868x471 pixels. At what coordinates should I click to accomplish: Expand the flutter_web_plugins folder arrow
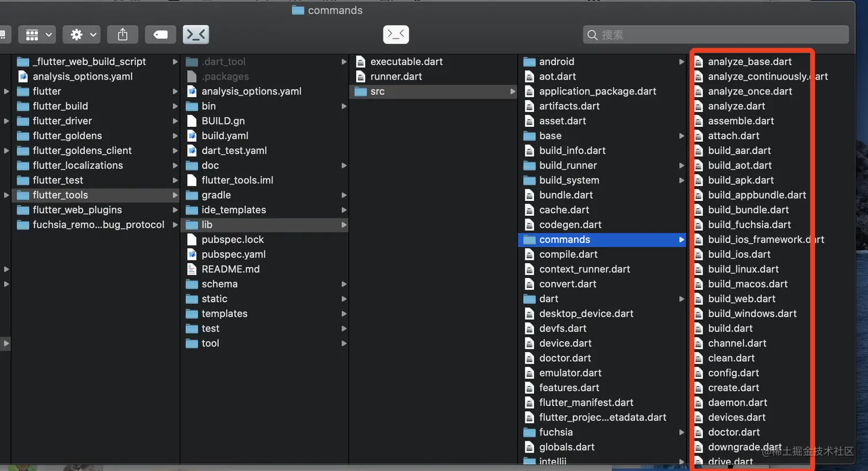[175, 210]
